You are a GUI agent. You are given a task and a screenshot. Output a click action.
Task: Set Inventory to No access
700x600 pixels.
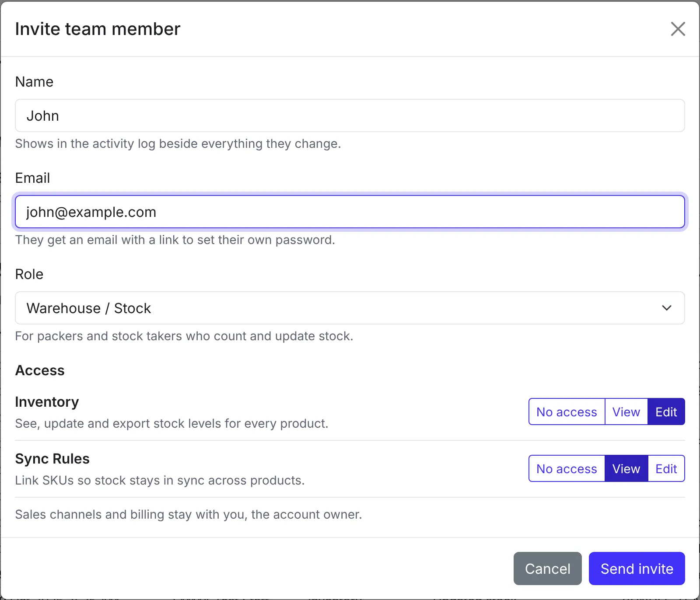(x=567, y=412)
